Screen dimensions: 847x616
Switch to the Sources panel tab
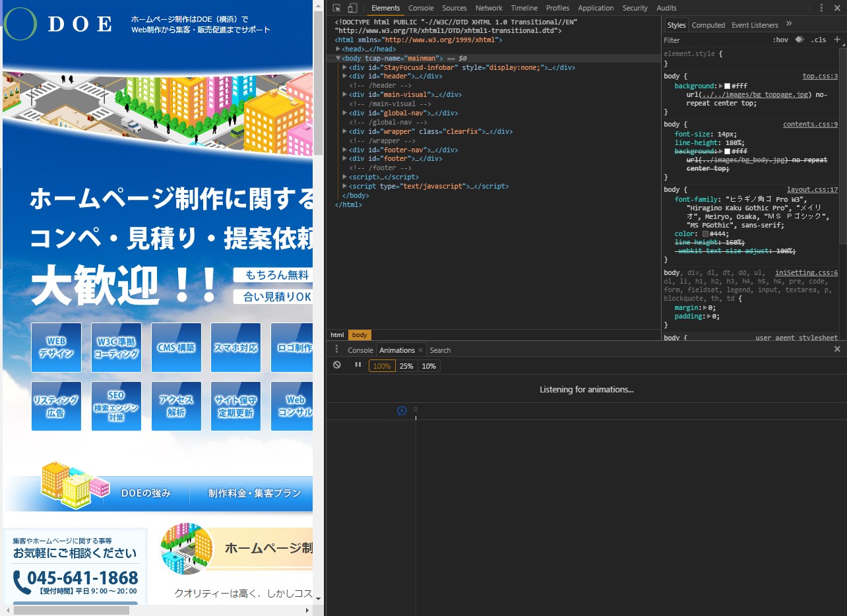(x=455, y=8)
